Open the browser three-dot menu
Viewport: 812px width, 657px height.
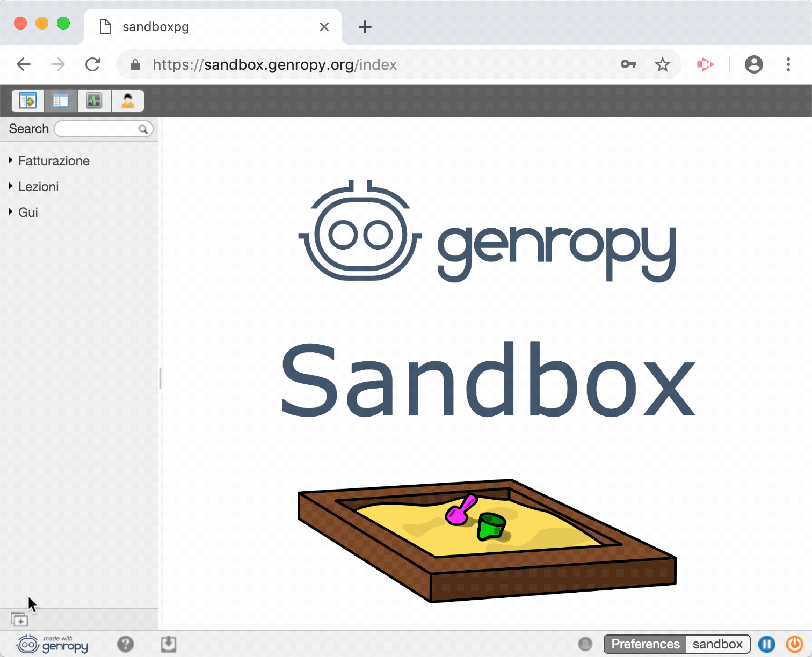[788, 64]
